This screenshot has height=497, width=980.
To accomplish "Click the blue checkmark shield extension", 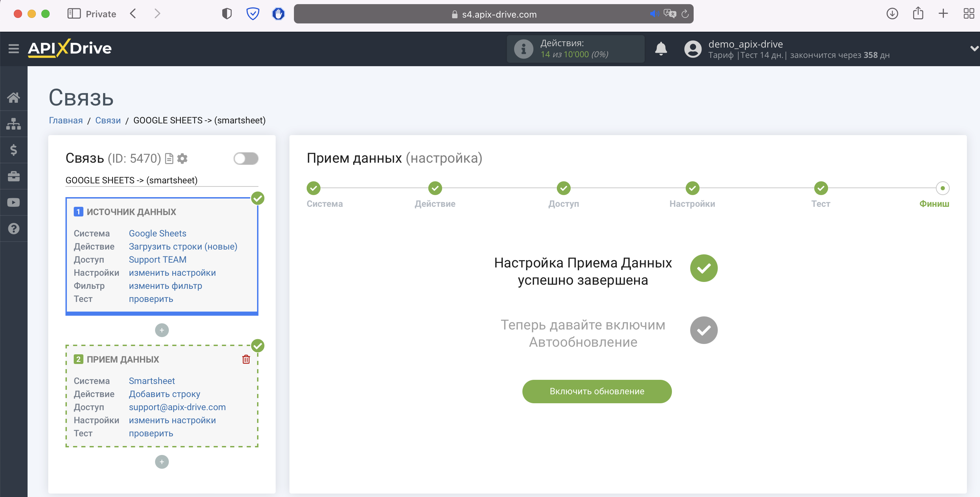I will pyautogui.click(x=253, y=14).
